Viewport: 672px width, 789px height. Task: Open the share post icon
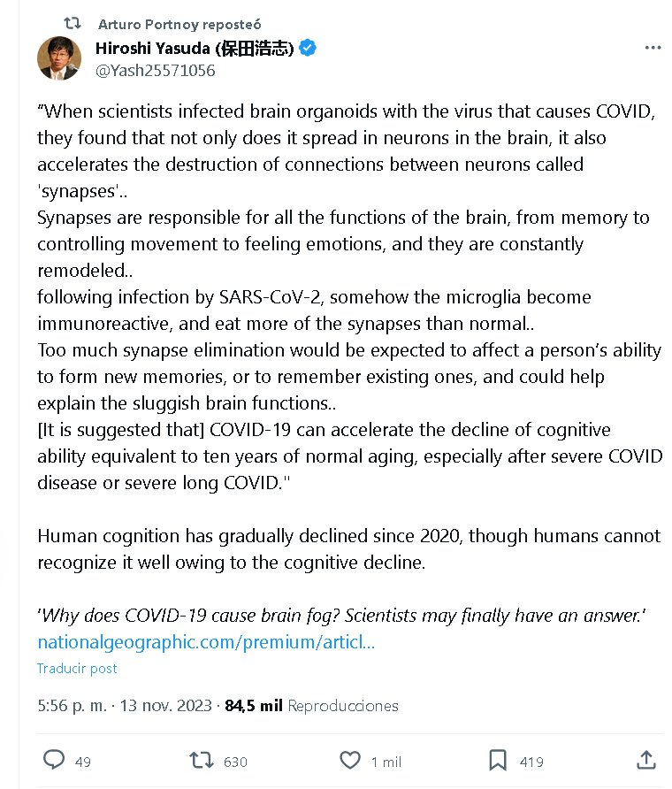click(646, 760)
